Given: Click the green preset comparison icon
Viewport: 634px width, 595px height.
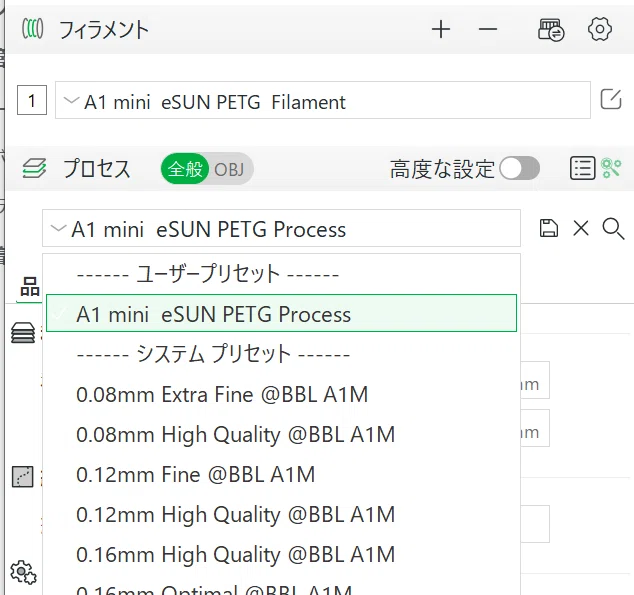Looking at the screenshot, I should 611,168.
